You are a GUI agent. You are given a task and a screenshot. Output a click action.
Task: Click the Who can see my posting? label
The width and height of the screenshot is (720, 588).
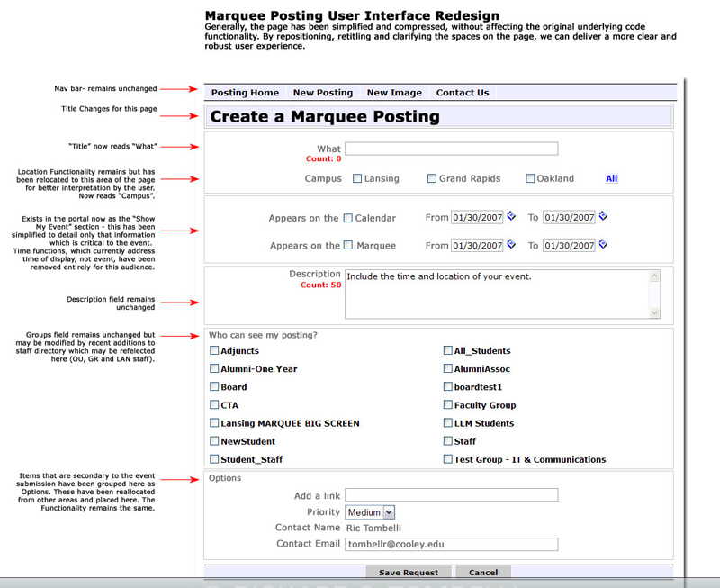coord(263,335)
